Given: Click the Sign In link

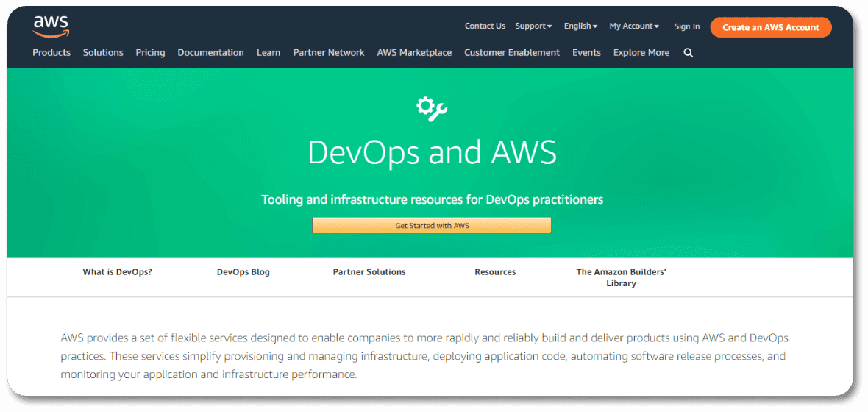Looking at the screenshot, I should pos(687,26).
